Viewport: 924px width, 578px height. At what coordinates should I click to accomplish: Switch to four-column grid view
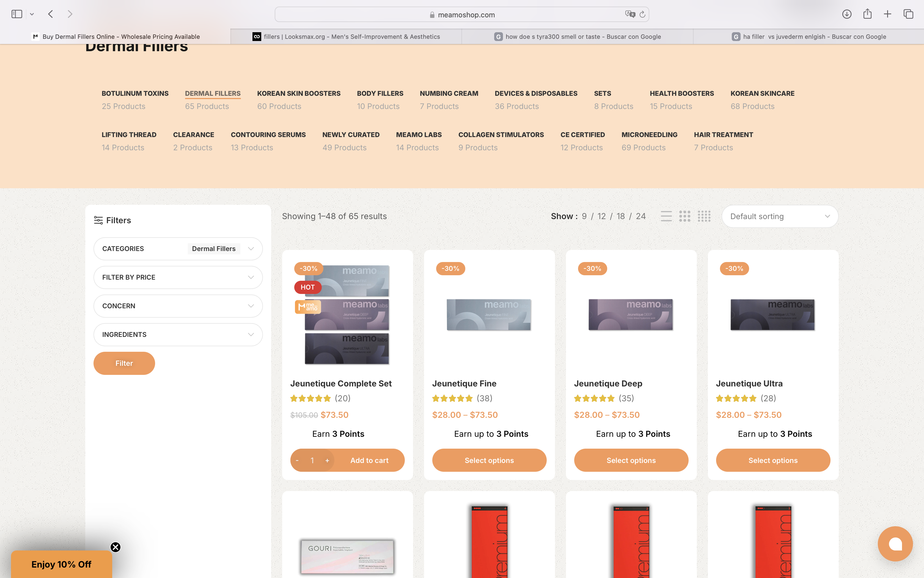pos(704,216)
